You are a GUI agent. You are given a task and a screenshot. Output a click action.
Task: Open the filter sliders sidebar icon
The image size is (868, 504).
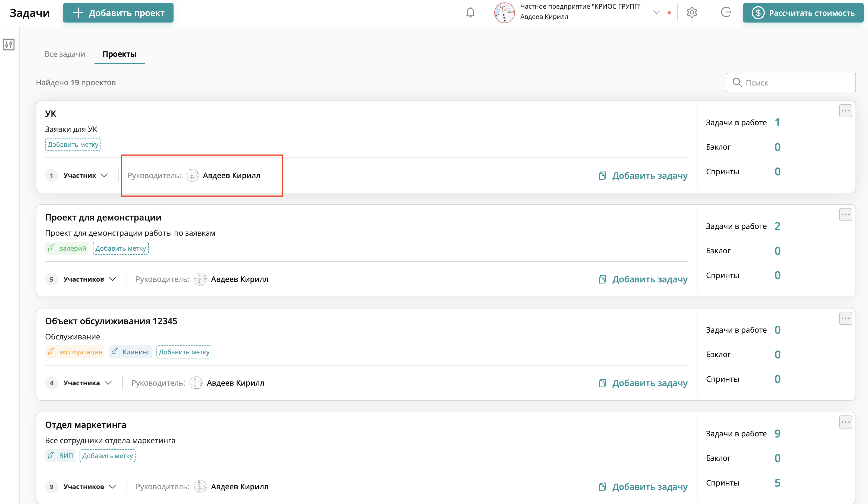point(9,45)
